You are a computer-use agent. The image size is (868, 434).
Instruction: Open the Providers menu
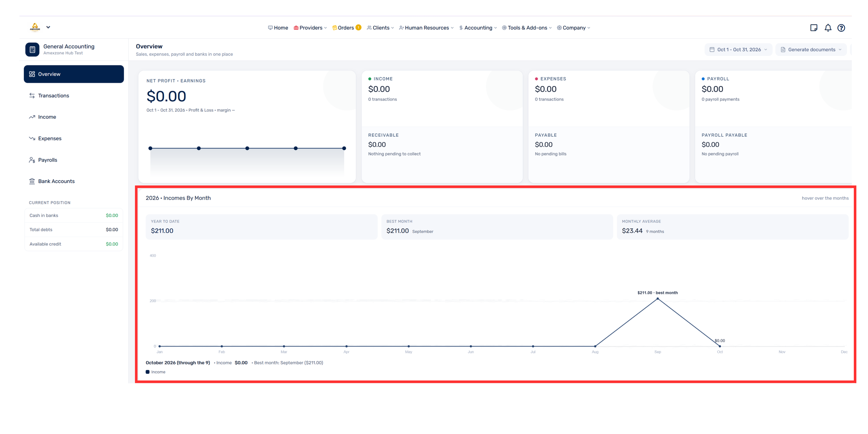(310, 28)
